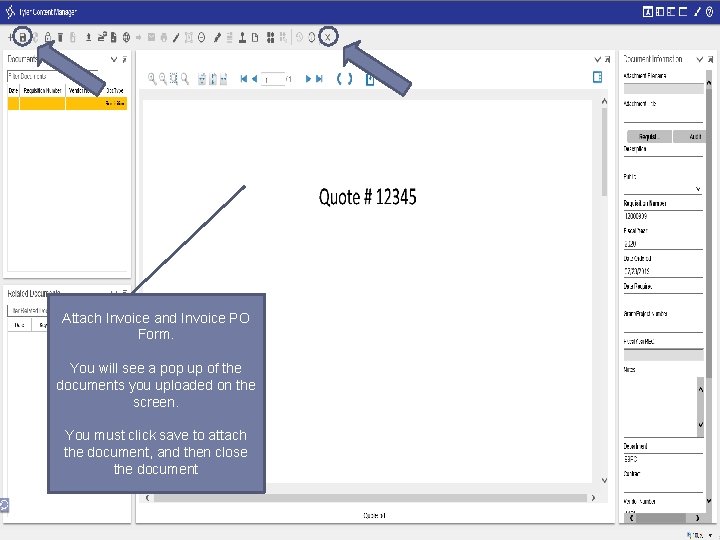
Task: Click the envelope email icon
Action: [151, 37]
